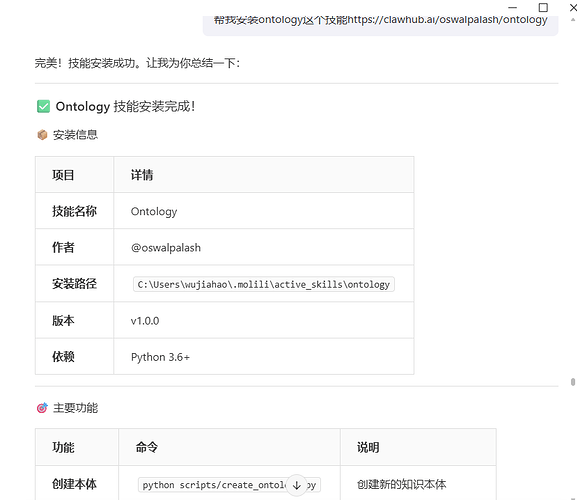Click the 创建本体 row label
Image resolution: width=577 pixels, height=500 pixels.
pos(74,484)
